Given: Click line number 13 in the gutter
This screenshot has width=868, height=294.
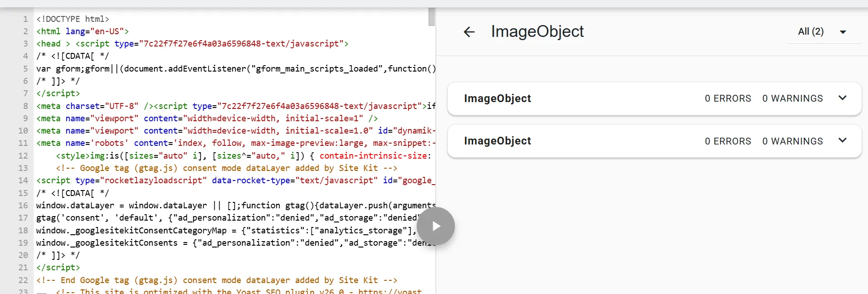Looking at the screenshot, I should (23, 168).
